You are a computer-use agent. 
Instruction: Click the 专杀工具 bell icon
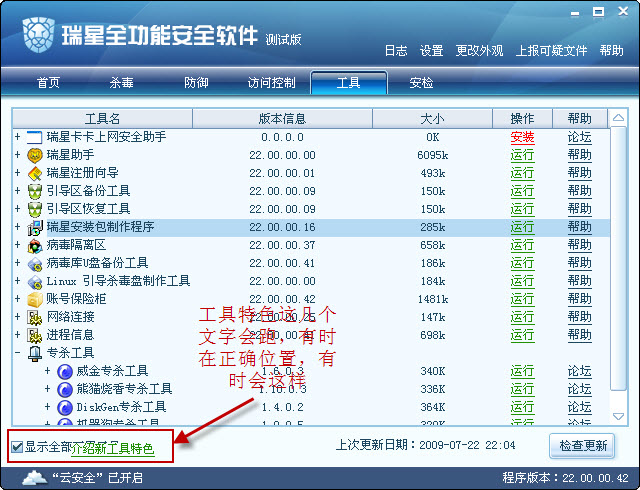click(35, 353)
